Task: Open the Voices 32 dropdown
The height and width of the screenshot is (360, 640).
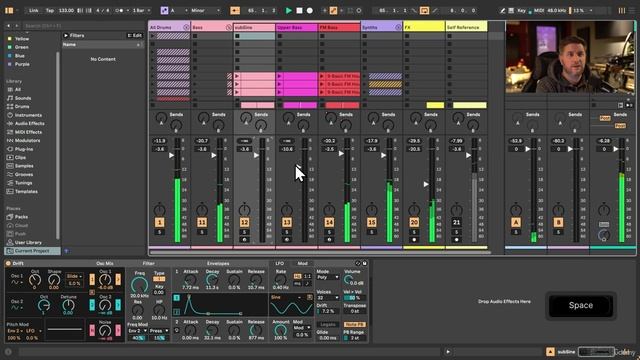Action: pyautogui.click(x=328, y=298)
